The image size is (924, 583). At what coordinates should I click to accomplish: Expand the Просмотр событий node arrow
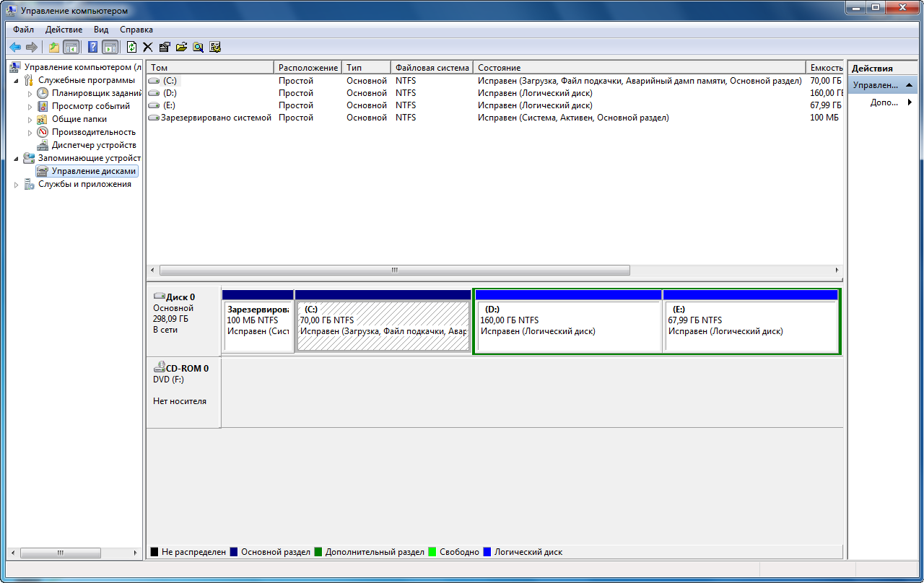(x=30, y=106)
